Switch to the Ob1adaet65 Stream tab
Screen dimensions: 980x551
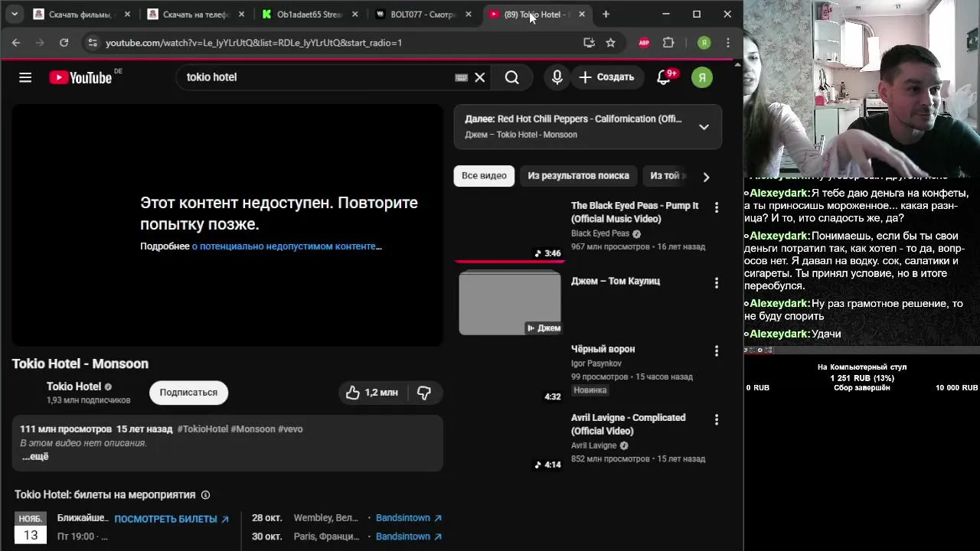point(309,14)
